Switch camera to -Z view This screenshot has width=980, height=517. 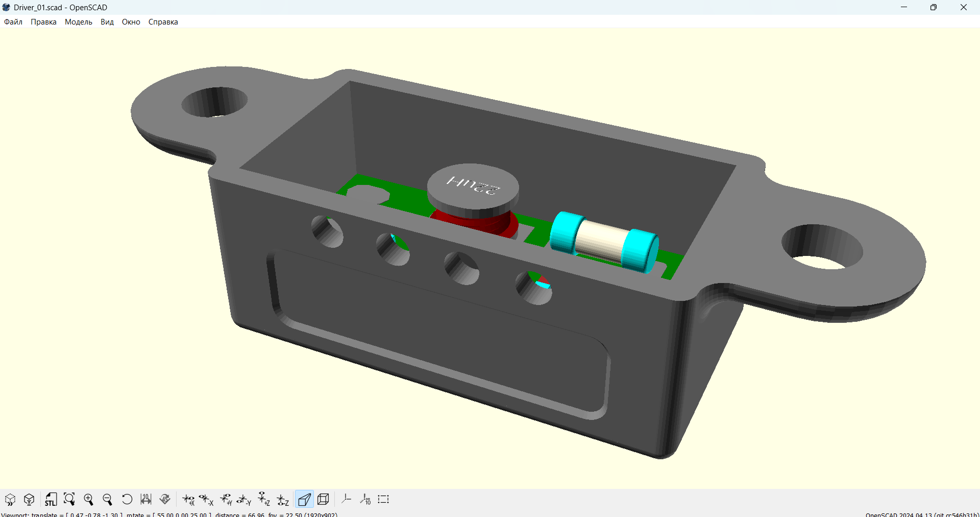282,499
